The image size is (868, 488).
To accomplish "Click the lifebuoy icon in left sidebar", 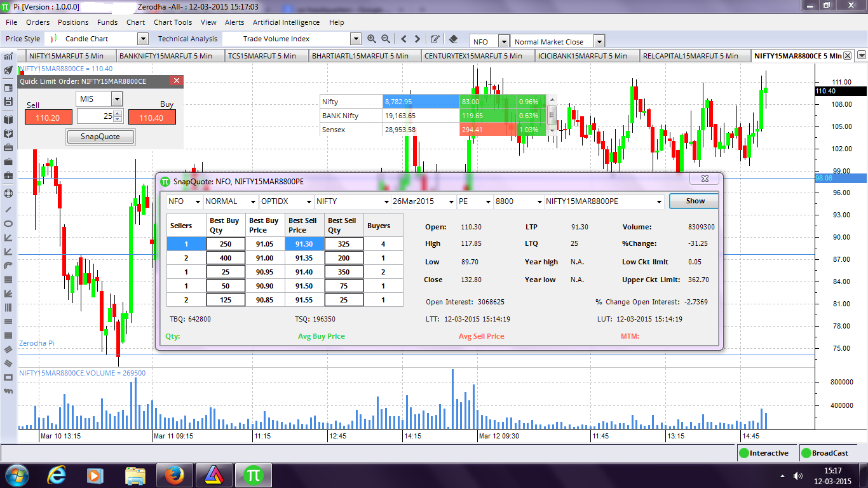I will tap(8, 193).
